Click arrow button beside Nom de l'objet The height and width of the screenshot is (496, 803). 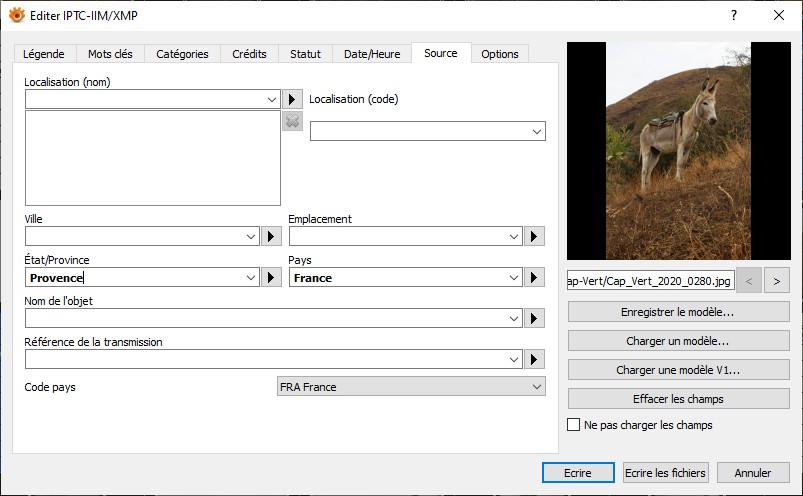(535, 318)
